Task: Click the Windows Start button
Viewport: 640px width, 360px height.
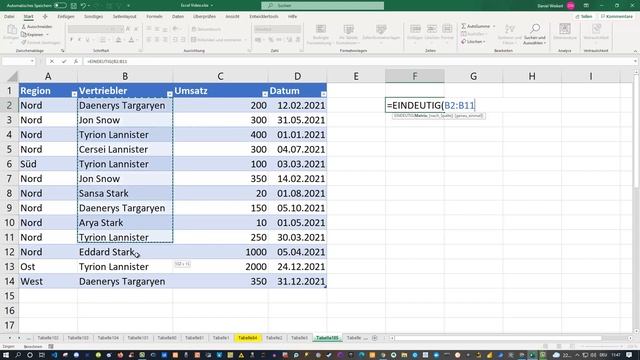Action: point(6,355)
